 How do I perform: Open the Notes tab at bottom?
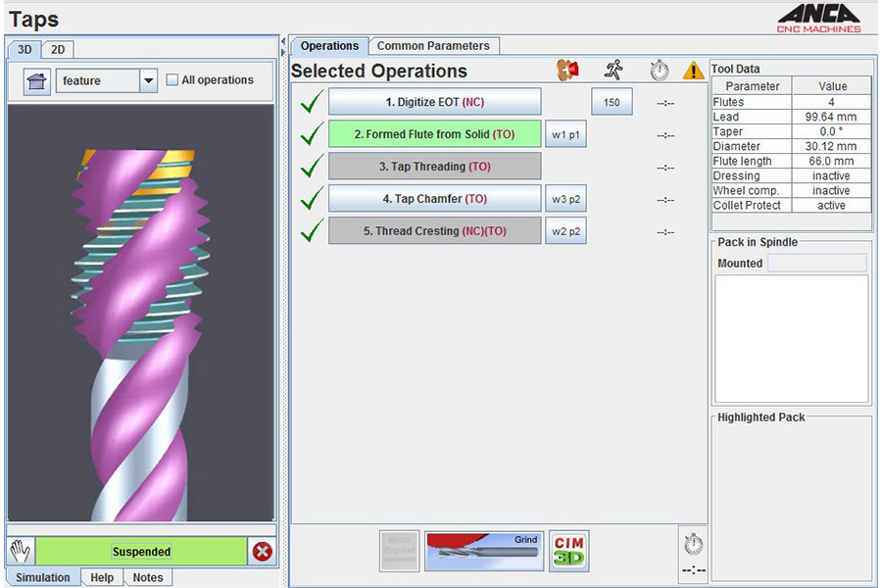147,577
